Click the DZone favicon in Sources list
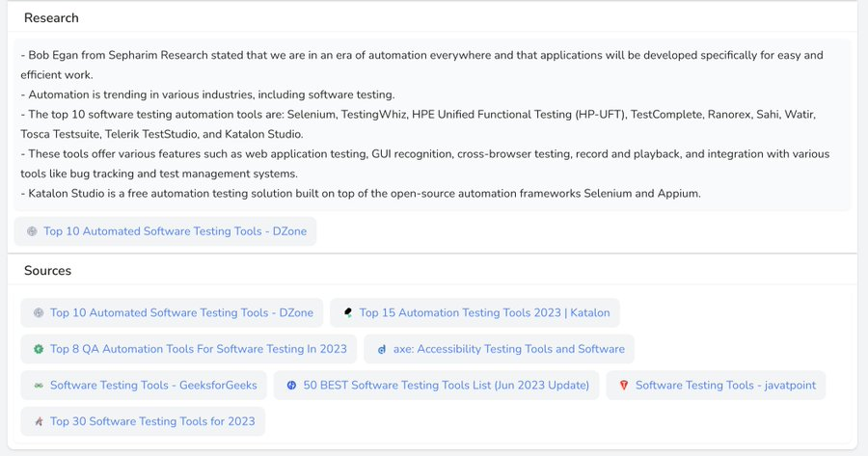The height and width of the screenshot is (456, 868). coord(39,312)
